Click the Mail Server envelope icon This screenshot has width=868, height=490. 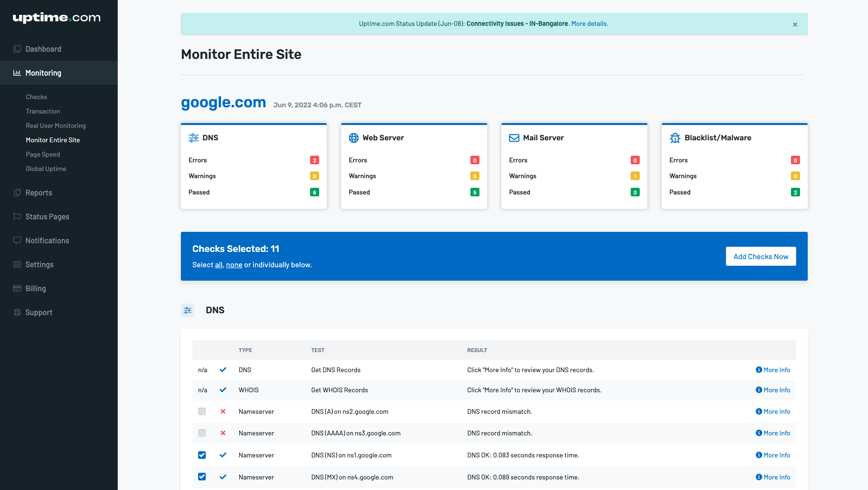click(514, 138)
